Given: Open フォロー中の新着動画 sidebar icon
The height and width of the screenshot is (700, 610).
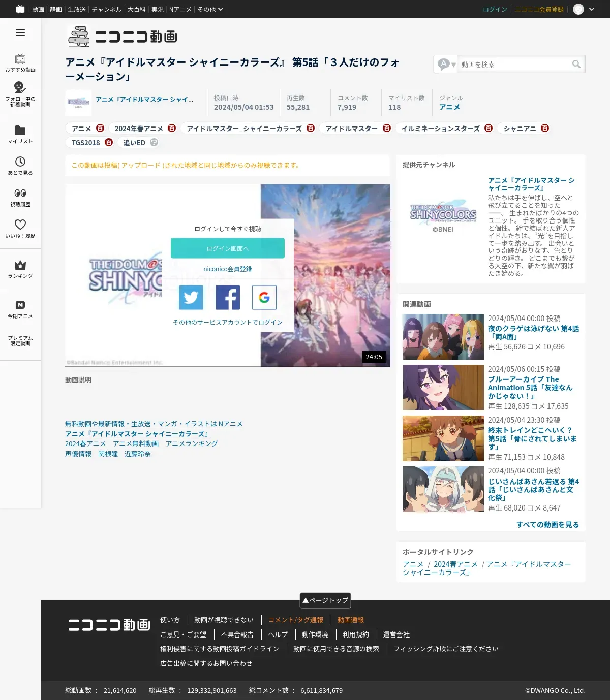Looking at the screenshot, I should coord(20,94).
